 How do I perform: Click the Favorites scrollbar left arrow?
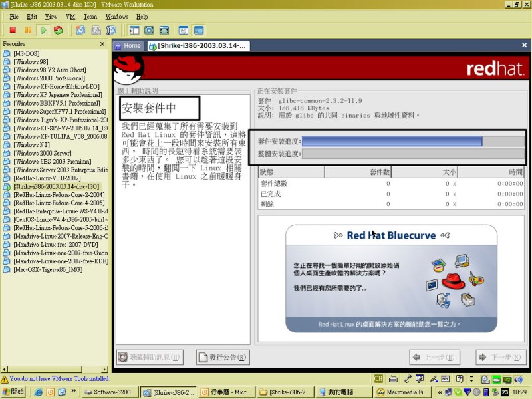coord(4,369)
